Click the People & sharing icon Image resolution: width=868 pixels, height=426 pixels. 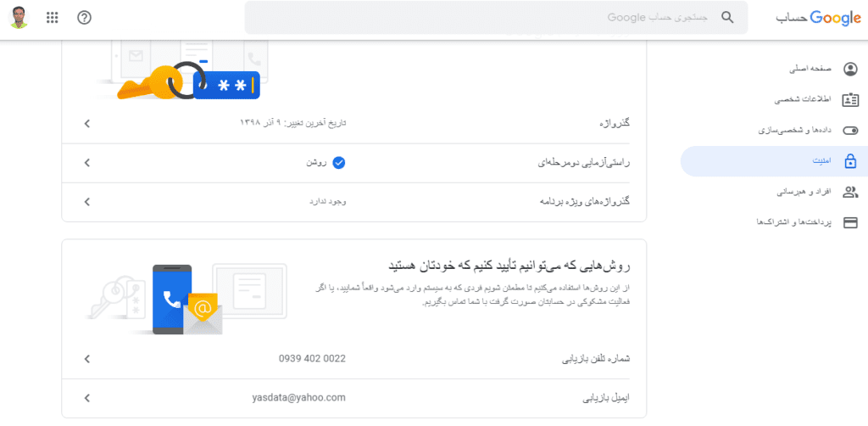850,192
